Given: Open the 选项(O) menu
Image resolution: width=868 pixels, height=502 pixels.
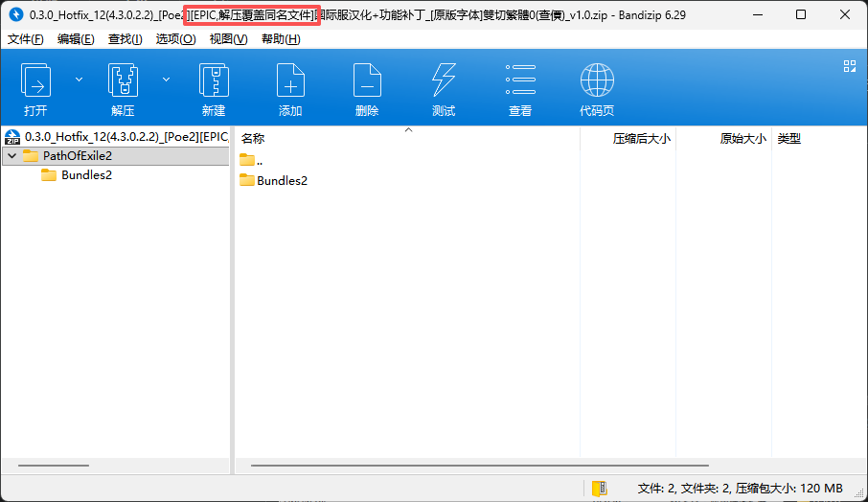Looking at the screenshot, I should coord(175,39).
